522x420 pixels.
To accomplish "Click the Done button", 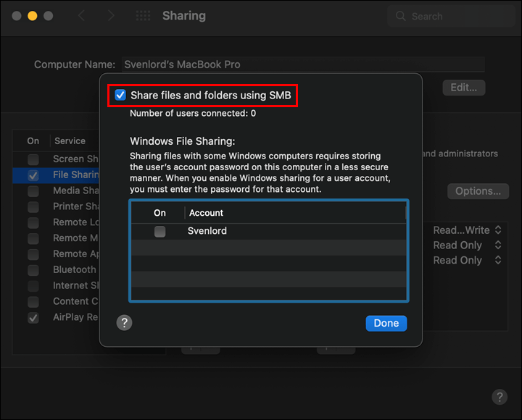I will (386, 323).
